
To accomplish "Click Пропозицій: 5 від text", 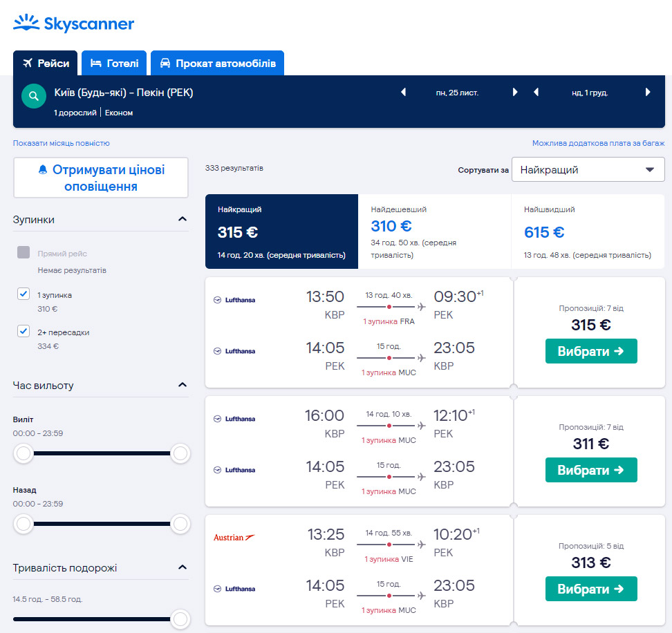I will point(591,546).
